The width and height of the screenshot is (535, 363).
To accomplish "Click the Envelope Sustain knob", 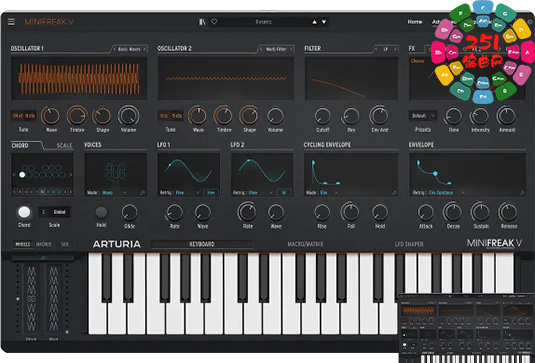I will click(x=480, y=212).
